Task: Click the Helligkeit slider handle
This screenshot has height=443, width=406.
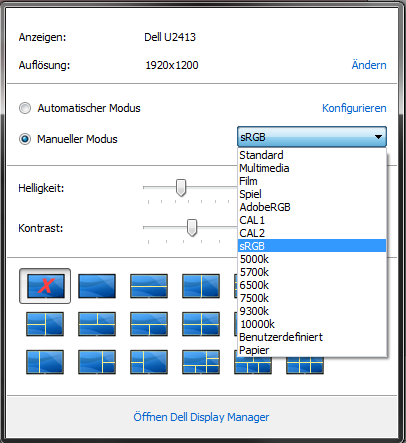Action: click(x=181, y=188)
